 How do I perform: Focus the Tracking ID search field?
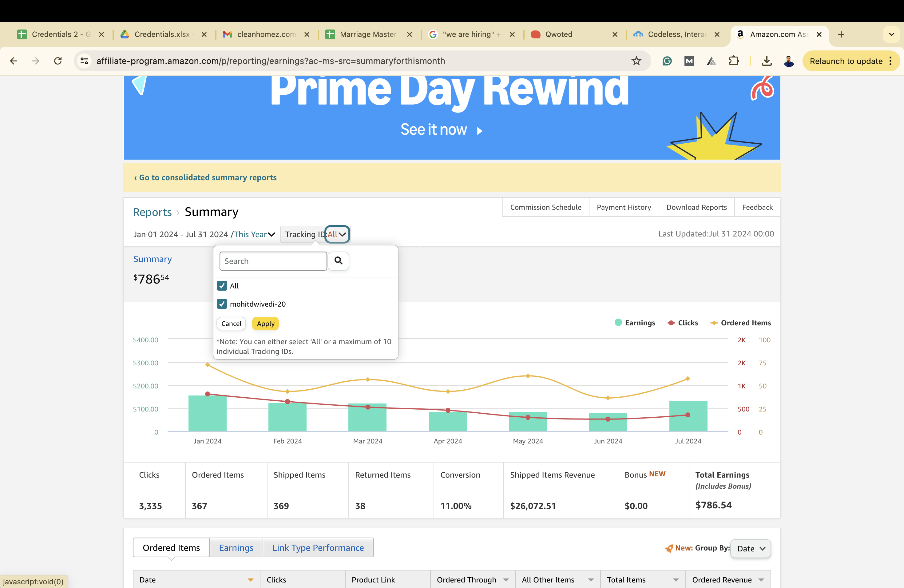click(x=273, y=261)
